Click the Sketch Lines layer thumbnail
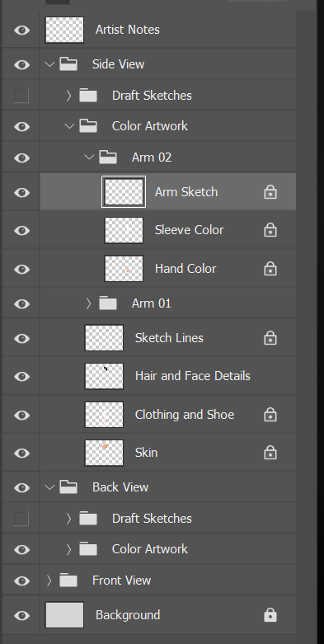The width and height of the screenshot is (324, 644). 104,338
